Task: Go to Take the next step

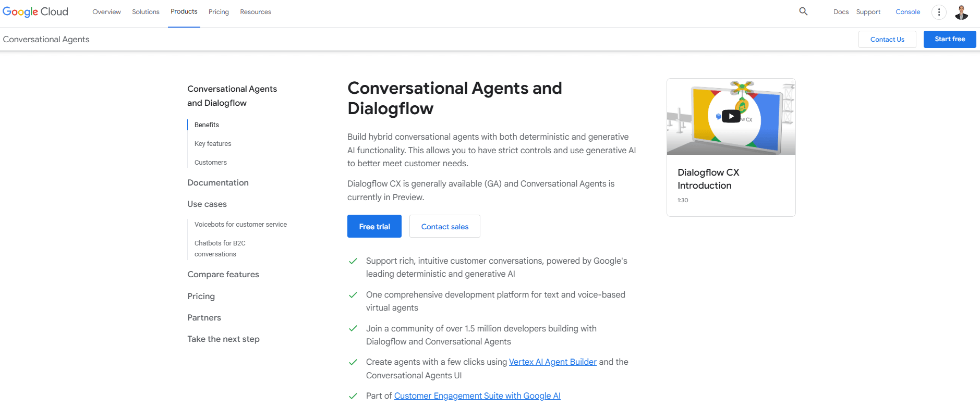Action: coord(223,339)
